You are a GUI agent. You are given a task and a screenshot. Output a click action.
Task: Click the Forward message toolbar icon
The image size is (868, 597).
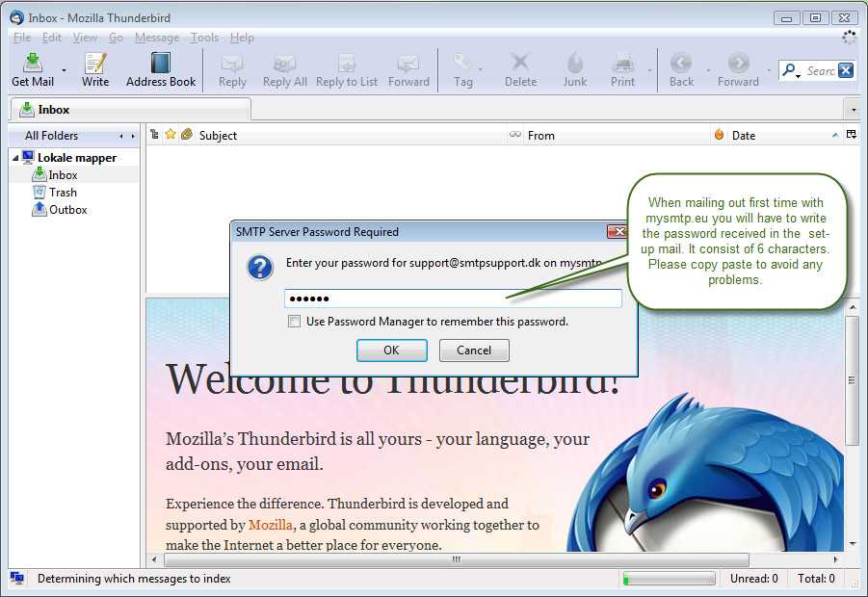pyautogui.click(x=408, y=64)
